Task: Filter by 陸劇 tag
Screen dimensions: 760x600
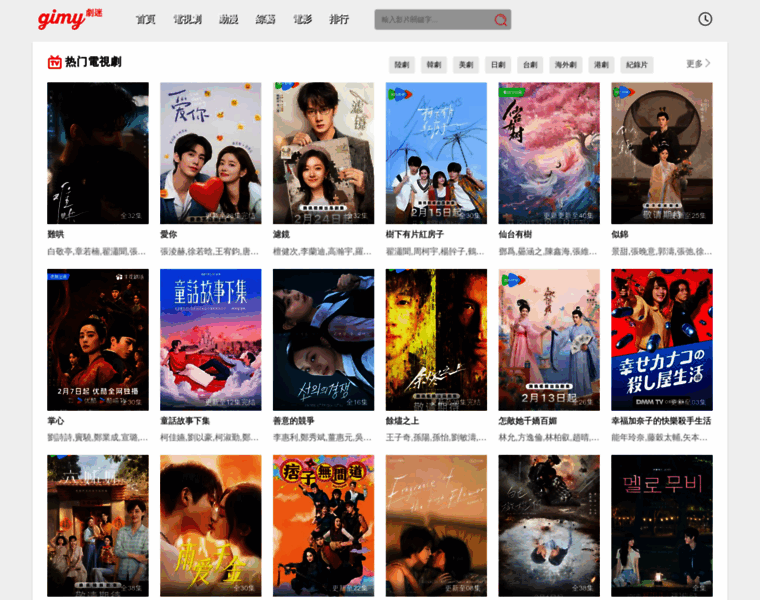Action: click(402, 65)
